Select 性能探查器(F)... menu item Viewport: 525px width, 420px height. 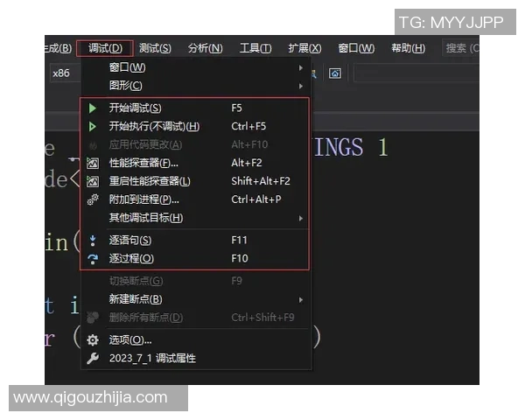point(195,163)
